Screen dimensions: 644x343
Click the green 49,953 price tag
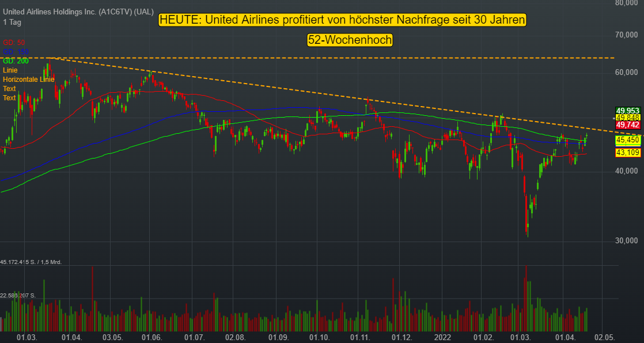coord(628,111)
